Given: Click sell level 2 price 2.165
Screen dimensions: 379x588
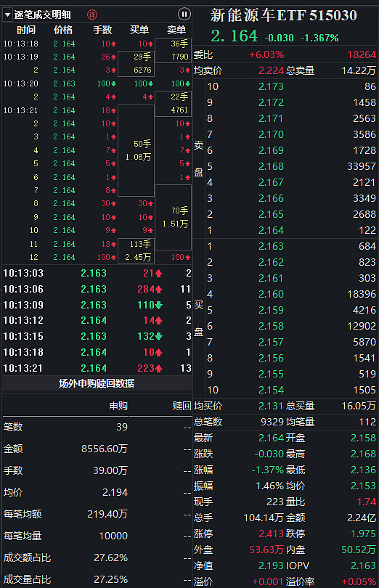Looking at the screenshot, I should tap(271, 214).
